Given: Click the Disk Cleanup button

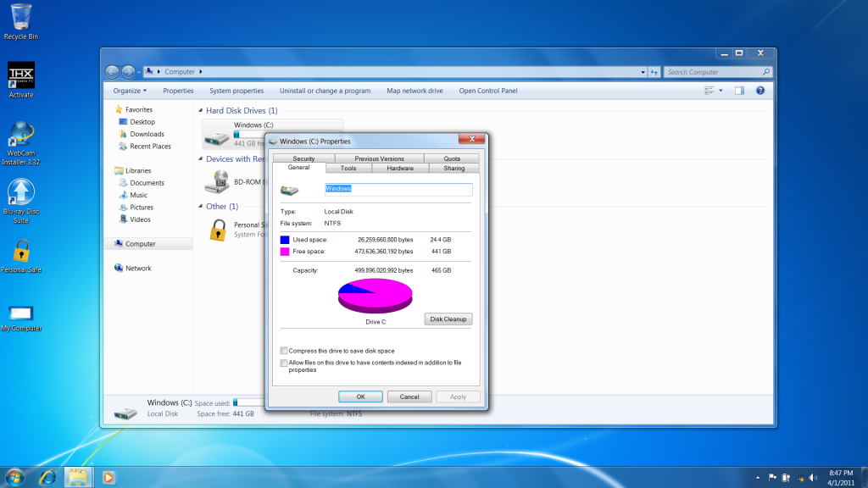Looking at the screenshot, I should [x=448, y=319].
